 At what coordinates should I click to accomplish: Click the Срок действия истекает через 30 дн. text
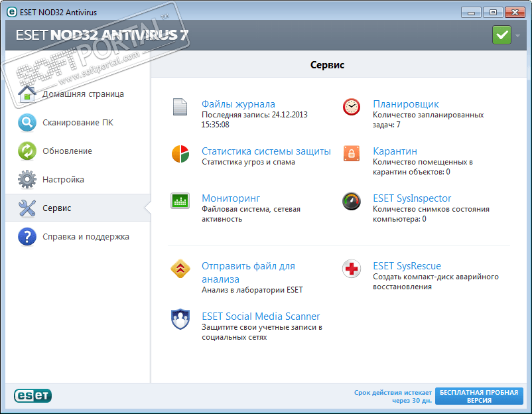pos(393,396)
